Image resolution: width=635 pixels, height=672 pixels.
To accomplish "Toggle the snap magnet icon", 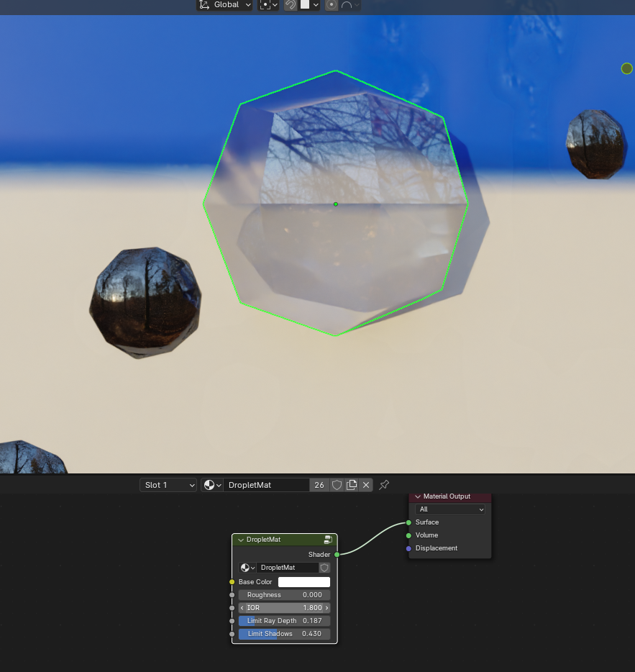I will coord(291,5).
